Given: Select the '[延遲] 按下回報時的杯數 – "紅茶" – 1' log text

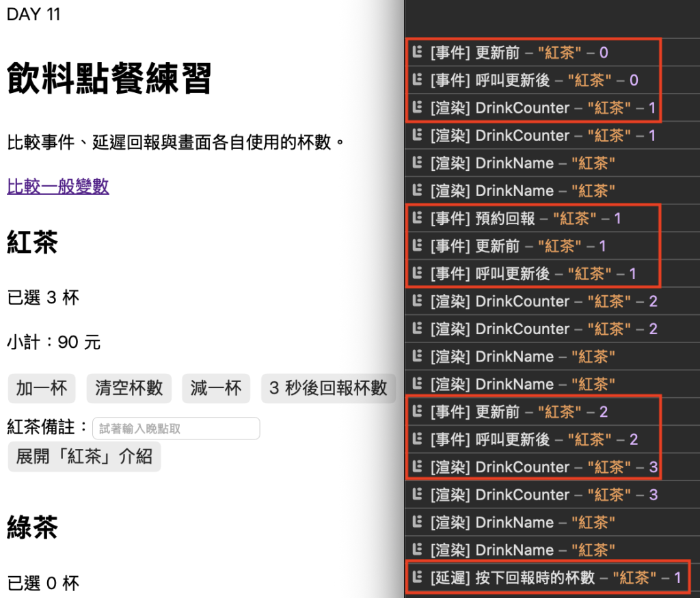Looking at the screenshot, I should click(x=555, y=577).
